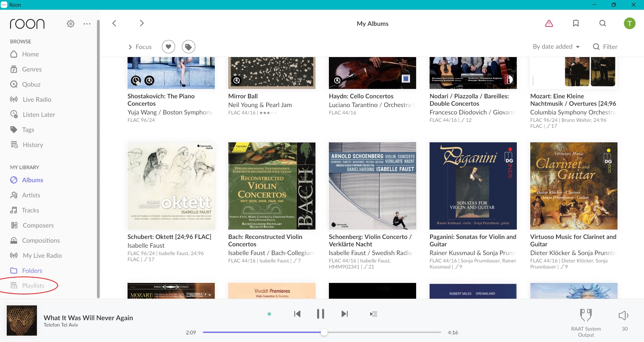644x342 pixels.
Task: Open the By date added sort dropdown
Action: coord(556,47)
